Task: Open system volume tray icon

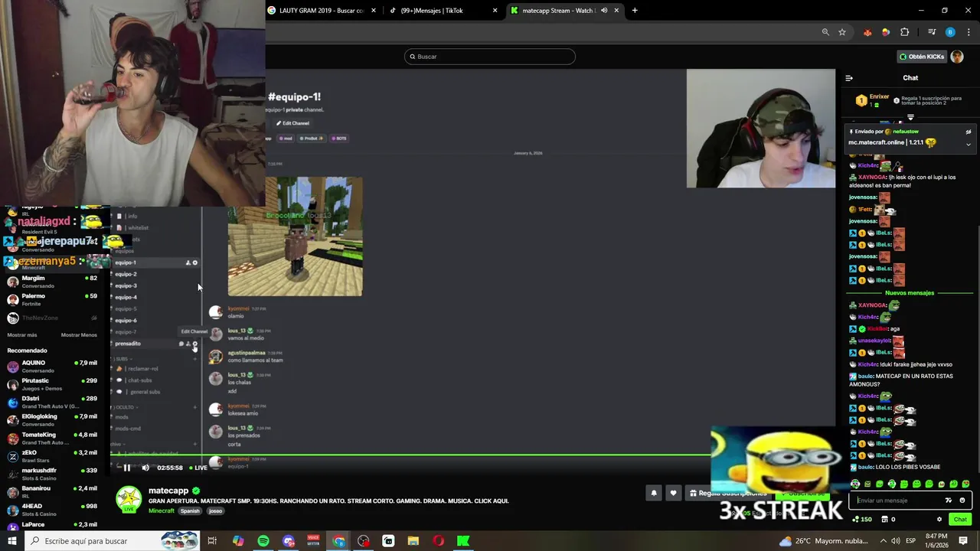Action: (896, 541)
